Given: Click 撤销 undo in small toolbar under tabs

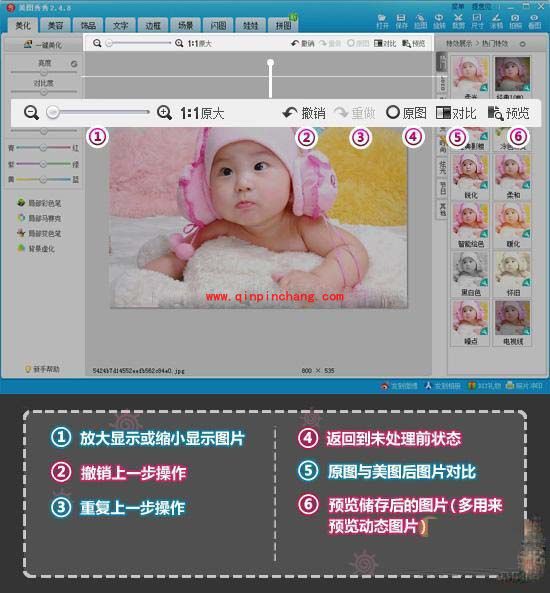Looking at the screenshot, I should (303, 44).
